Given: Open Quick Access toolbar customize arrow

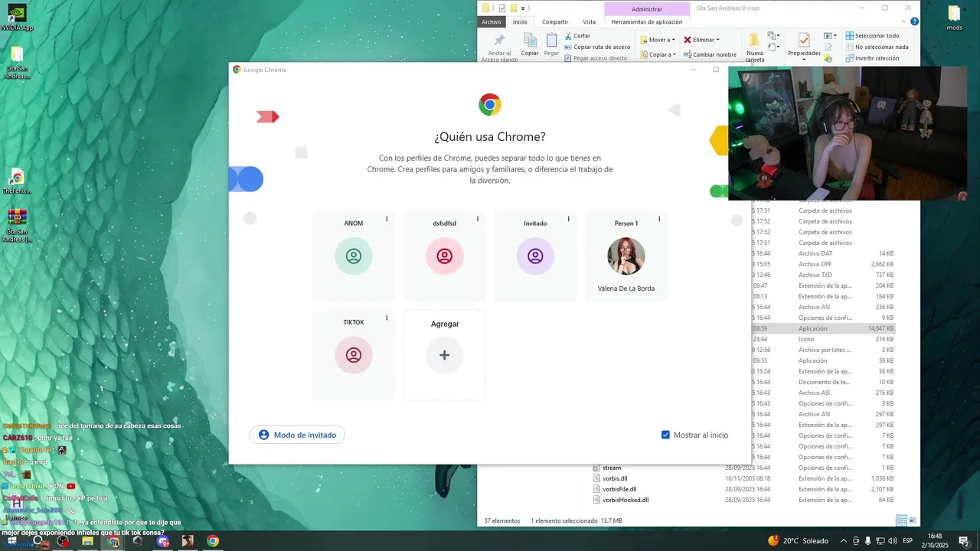Looking at the screenshot, I should [x=524, y=8].
